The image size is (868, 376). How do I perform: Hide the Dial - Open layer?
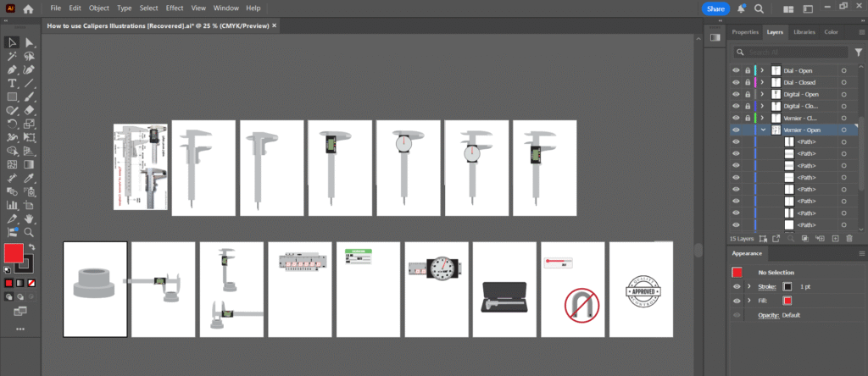[736, 70]
